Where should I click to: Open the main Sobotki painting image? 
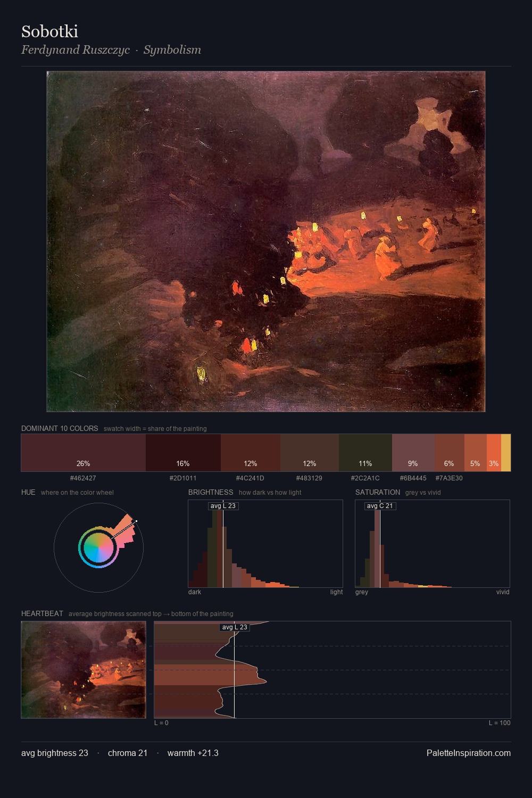coord(266,242)
